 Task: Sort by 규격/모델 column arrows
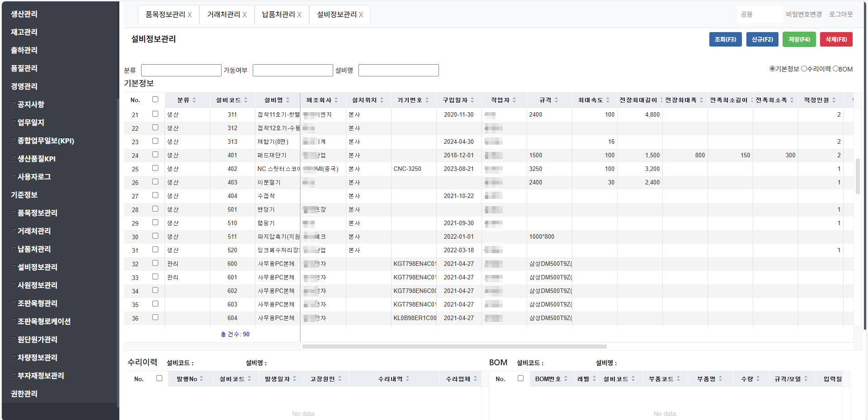click(806, 379)
